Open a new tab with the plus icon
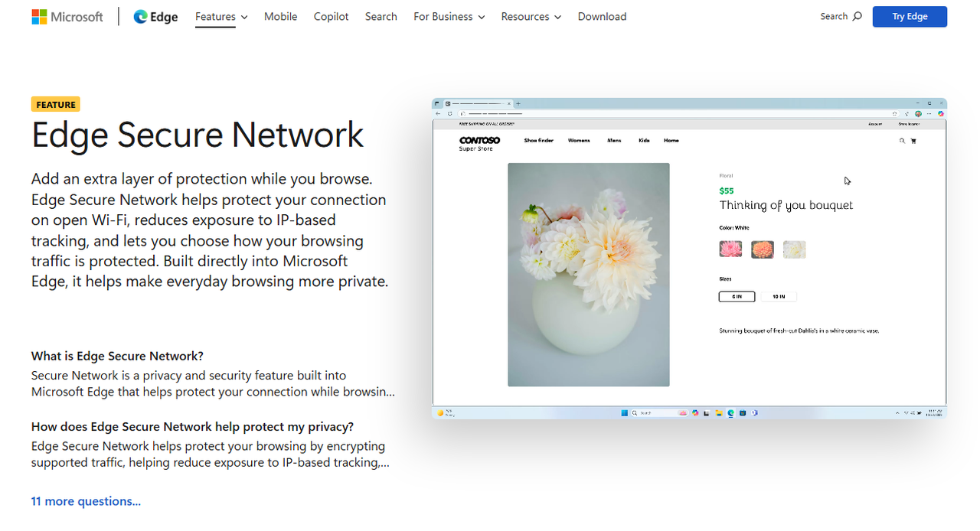 [x=518, y=103]
